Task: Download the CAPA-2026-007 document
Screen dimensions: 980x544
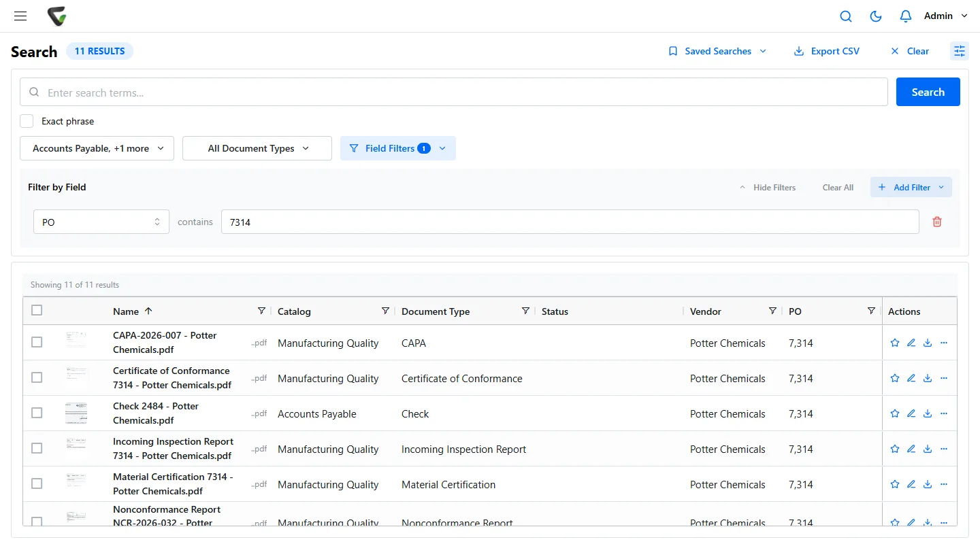Action: click(x=928, y=343)
